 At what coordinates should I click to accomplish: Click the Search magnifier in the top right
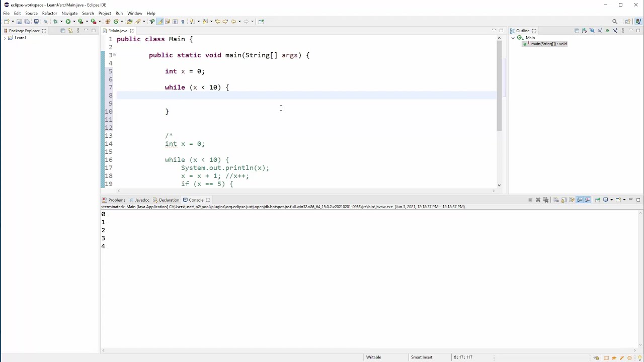click(615, 21)
